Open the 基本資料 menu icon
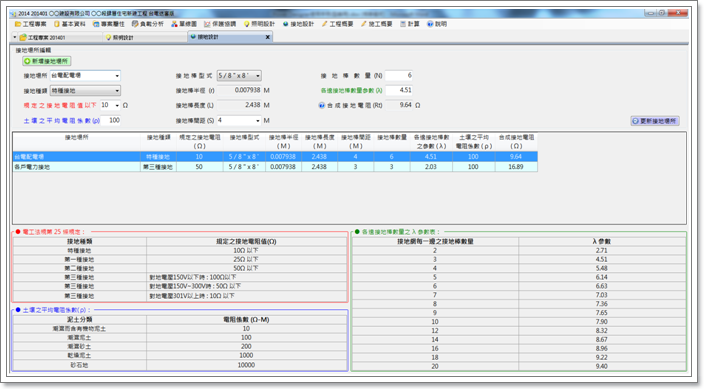Screen dimensions: 704x389 tap(70, 24)
